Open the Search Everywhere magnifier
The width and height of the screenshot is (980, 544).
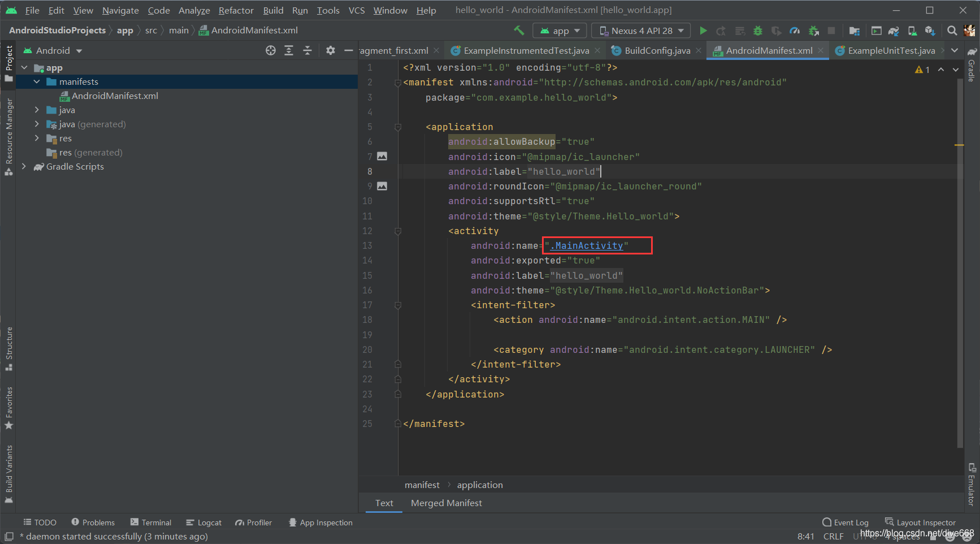coord(952,31)
